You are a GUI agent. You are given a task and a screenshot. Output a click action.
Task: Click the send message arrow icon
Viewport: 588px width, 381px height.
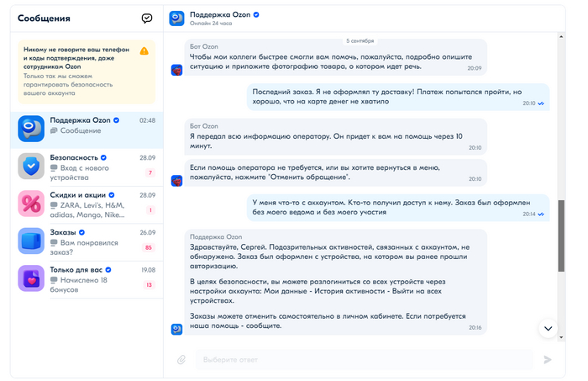click(x=548, y=360)
